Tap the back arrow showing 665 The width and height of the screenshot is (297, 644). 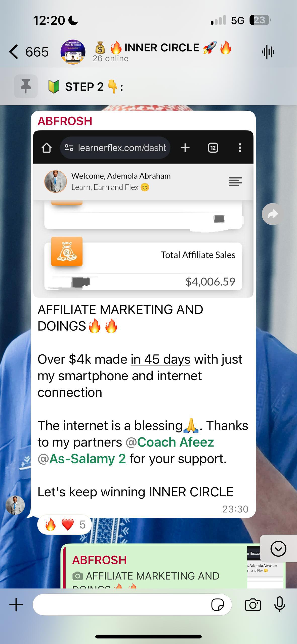(28, 52)
